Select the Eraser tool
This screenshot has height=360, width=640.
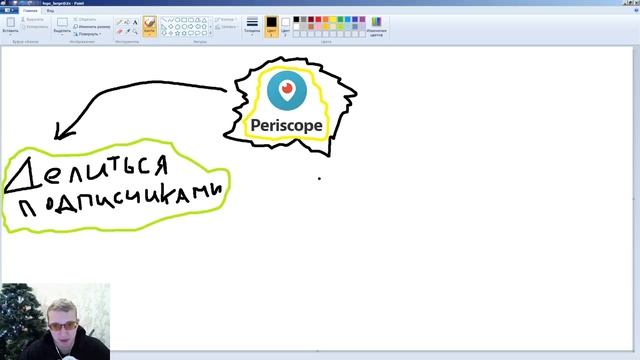pyautogui.click(x=120, y=31)
